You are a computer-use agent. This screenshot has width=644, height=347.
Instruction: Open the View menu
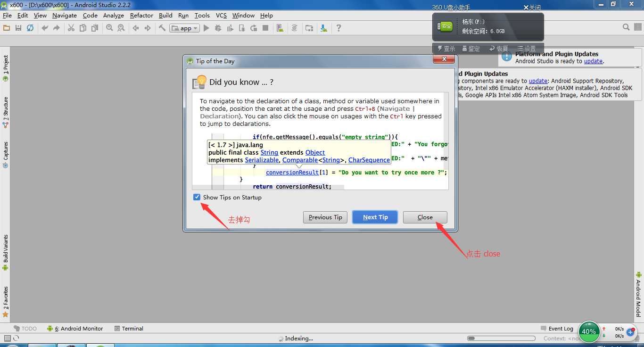40,15
